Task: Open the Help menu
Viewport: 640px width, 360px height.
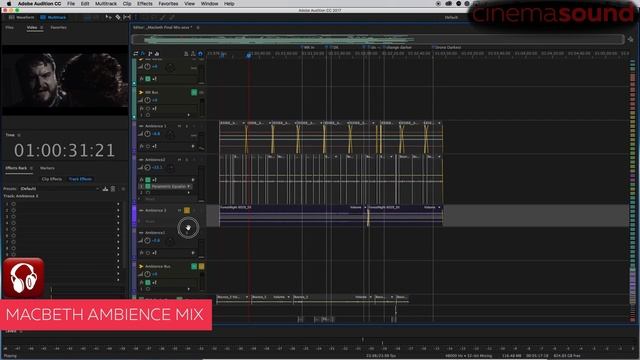Action: [x=229, y=4]
